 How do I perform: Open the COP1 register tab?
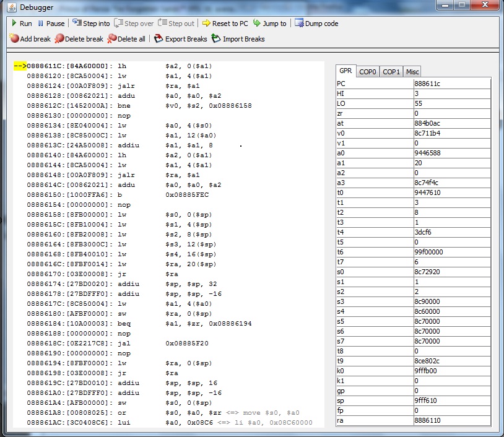pos(391,72)
